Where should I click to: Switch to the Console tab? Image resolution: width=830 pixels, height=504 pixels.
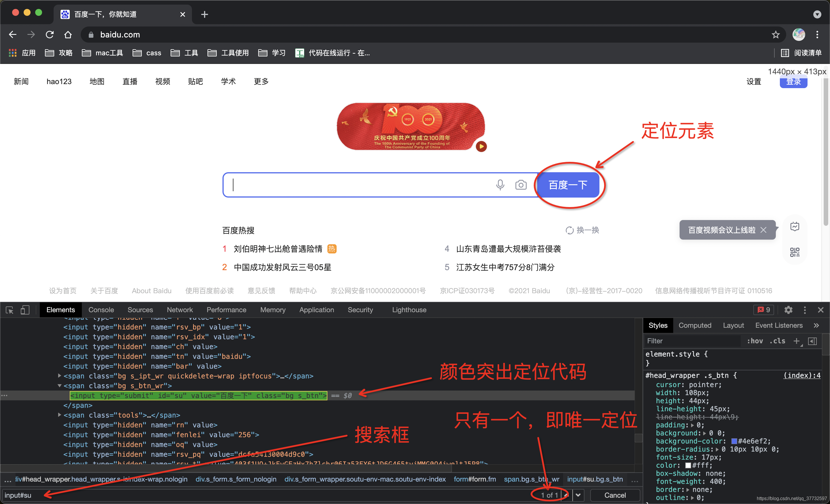pyautogui.click(x=101, y=310)
